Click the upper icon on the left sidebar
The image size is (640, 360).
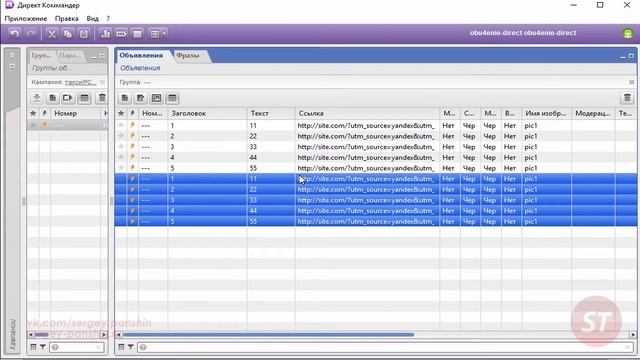pyautogui.click(x=12, y=55)
